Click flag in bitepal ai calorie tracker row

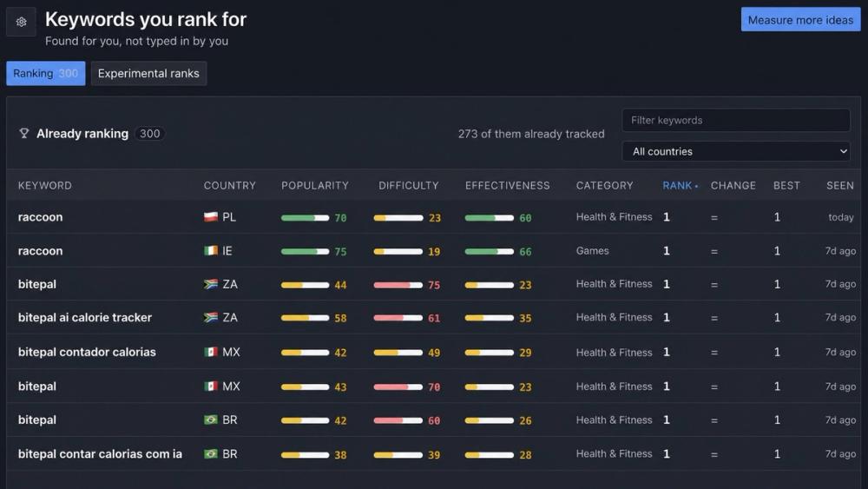[x=210, y=317]
